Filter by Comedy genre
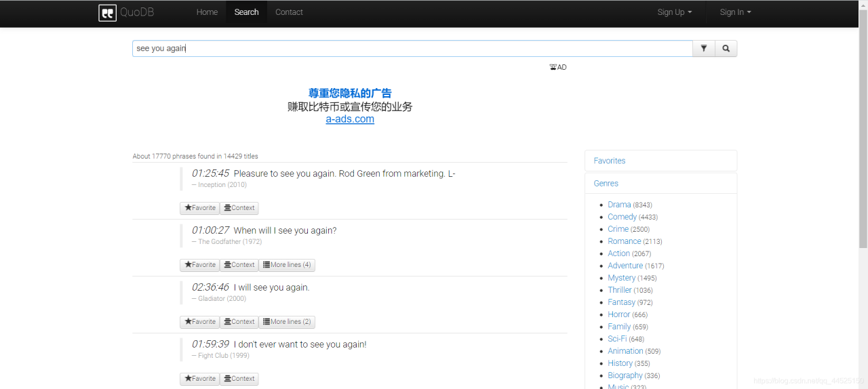 tap(622, 217)
